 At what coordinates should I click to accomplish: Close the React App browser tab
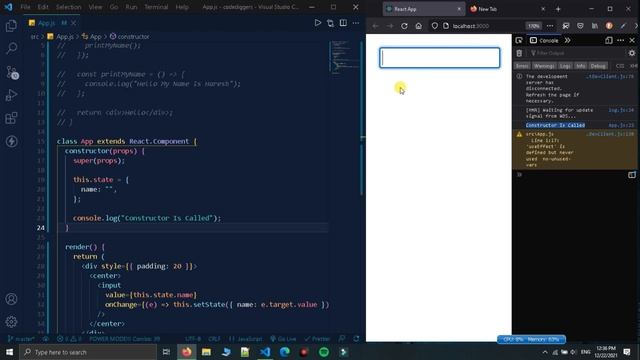[459, 9]
